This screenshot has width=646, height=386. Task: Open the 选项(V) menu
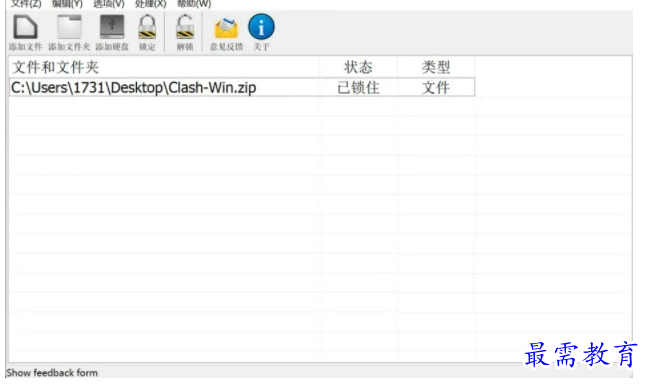coord(109,4)
